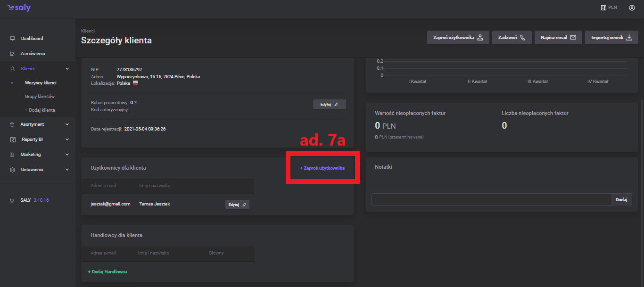Expand the Marketing submenu chevron
This screenshot has width=644, height=287.
[67, 155]
